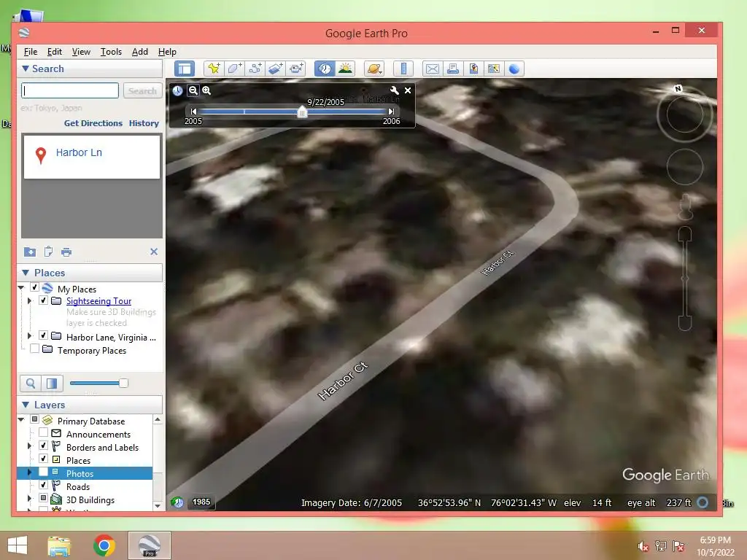Viewport: 747px width, 560px height.
Task: Click the Search button
Action: (142, 90)
